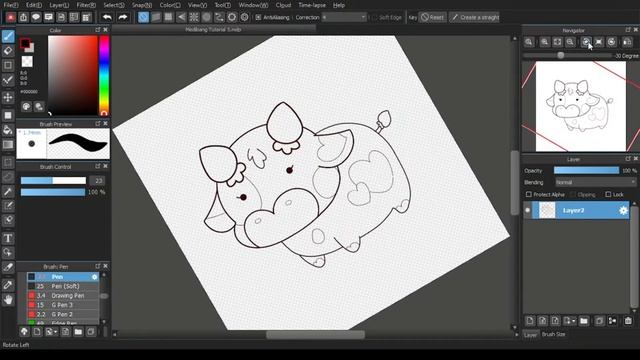Screen dimensions: 640x360
Task: Select the Drawing Pen brush
Action: tap(63, 296)
